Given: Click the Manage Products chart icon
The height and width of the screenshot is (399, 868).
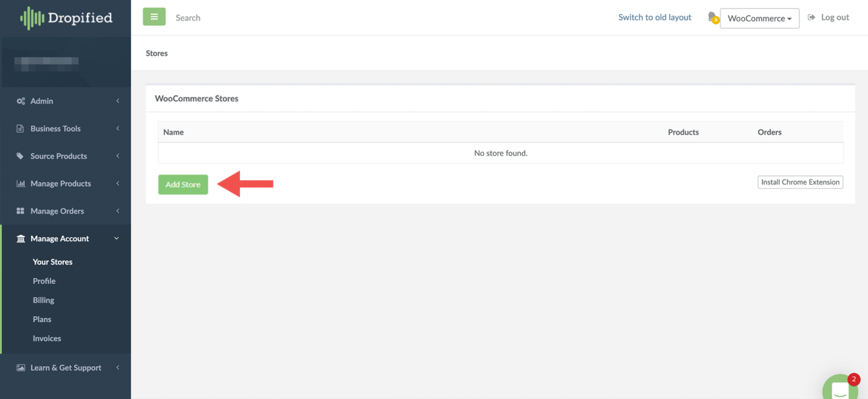Looking at the screenshot, I should pos(20,183).
